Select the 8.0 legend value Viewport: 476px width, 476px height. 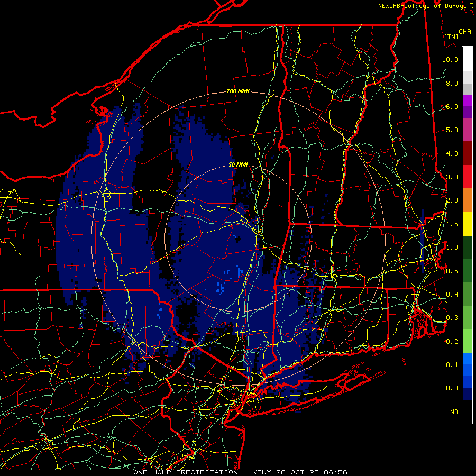452,83
